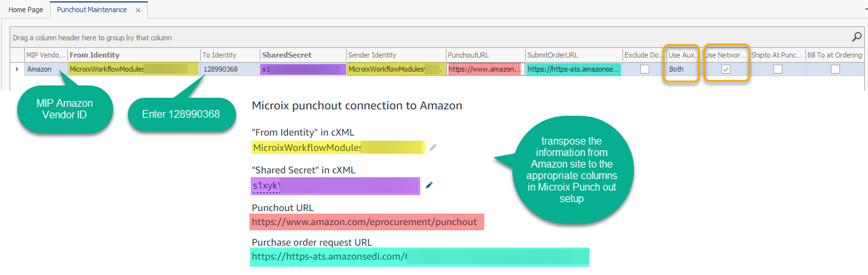This screenshot has height=275, width=868.
Task: Tick the Exclude Do checkbox in Amazon row
Action: (x=645, y=69)
